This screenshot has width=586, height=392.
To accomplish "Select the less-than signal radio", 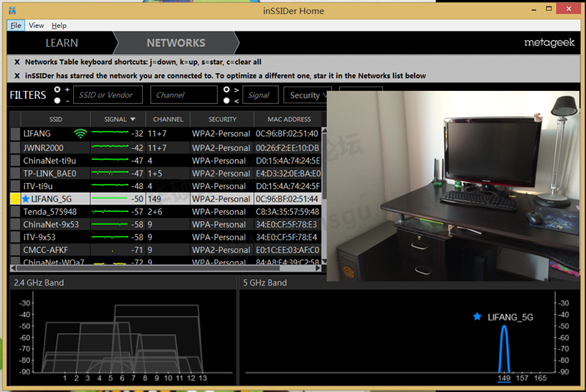I will coord(226,100).
